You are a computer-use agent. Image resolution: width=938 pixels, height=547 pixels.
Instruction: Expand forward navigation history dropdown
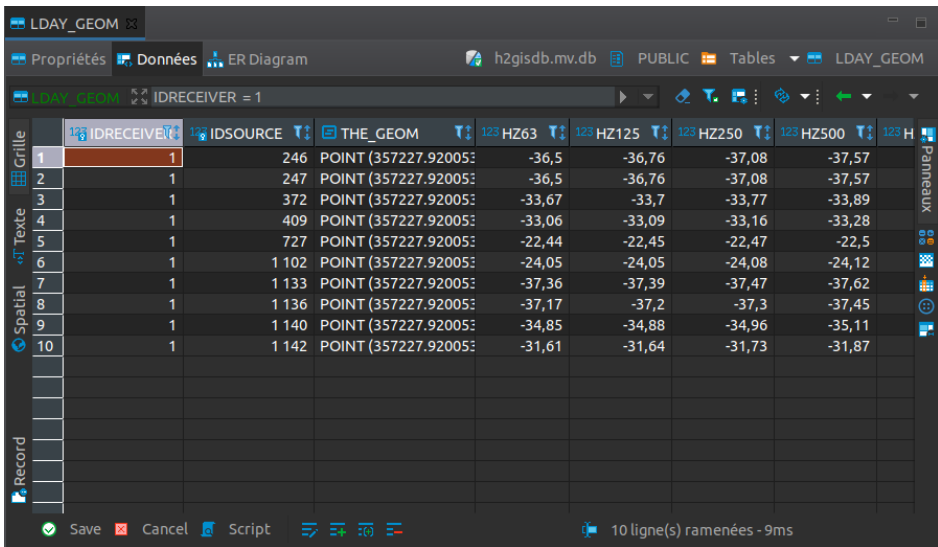coord(913,96)
